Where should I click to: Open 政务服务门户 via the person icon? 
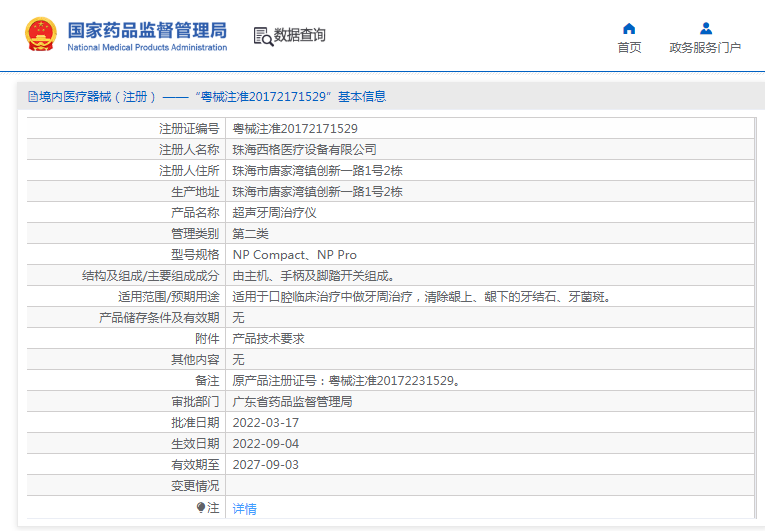pyautogui.click(x=705, y=28)
